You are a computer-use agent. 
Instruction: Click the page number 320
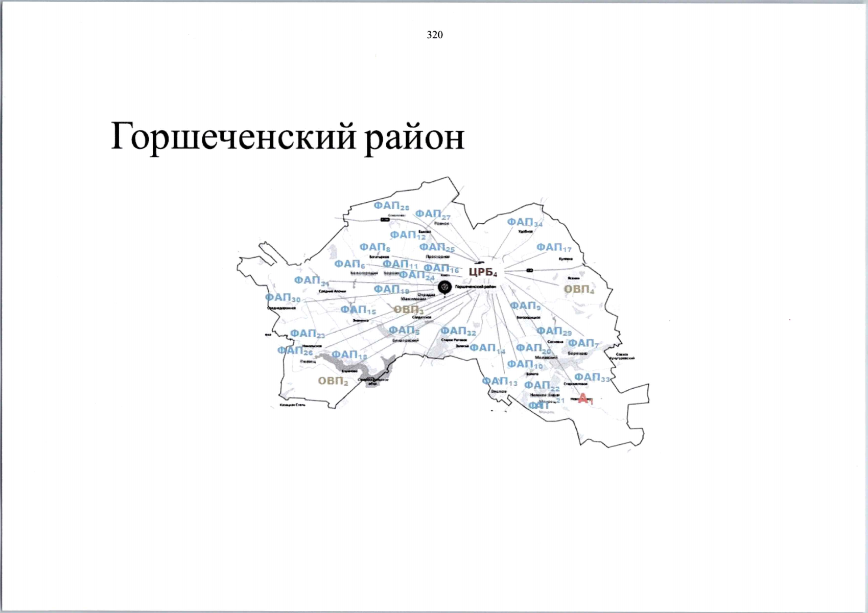[x=434, y=35]
